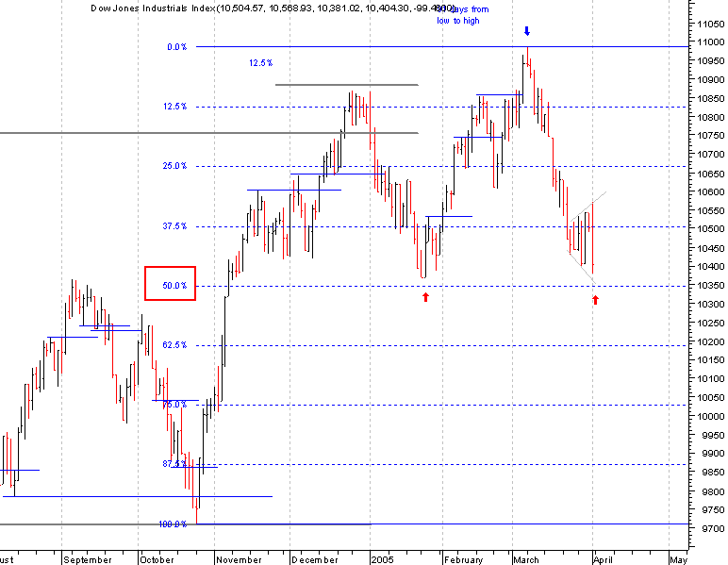The image size is (728, 565).
Task: Click the 9850 price axis value
Action: click(x=712, y=473)
